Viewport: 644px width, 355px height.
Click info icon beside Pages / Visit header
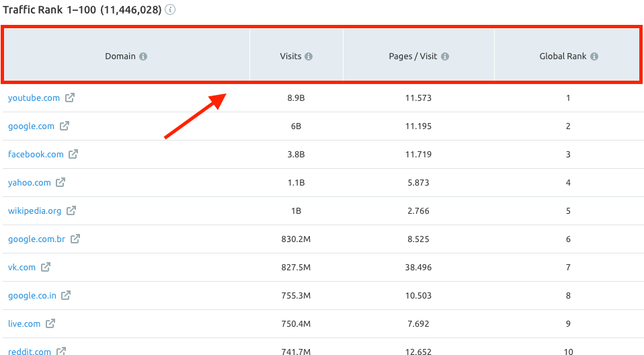[445, 56]
